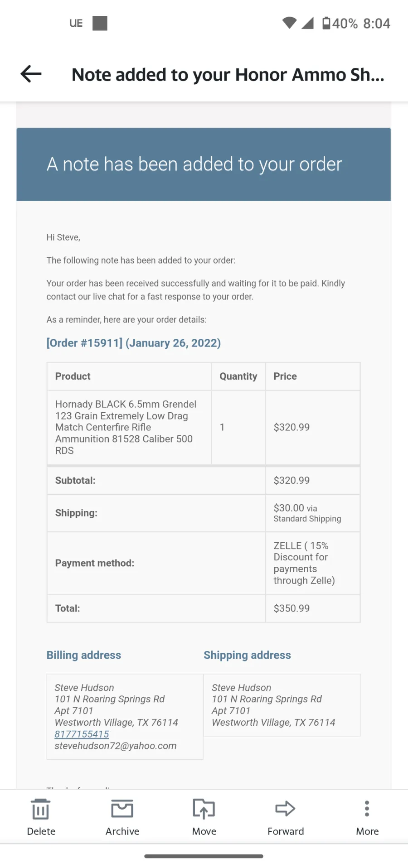Tap the square notification icon
This screenshot has height=868, width=408.
coord(100,23)
